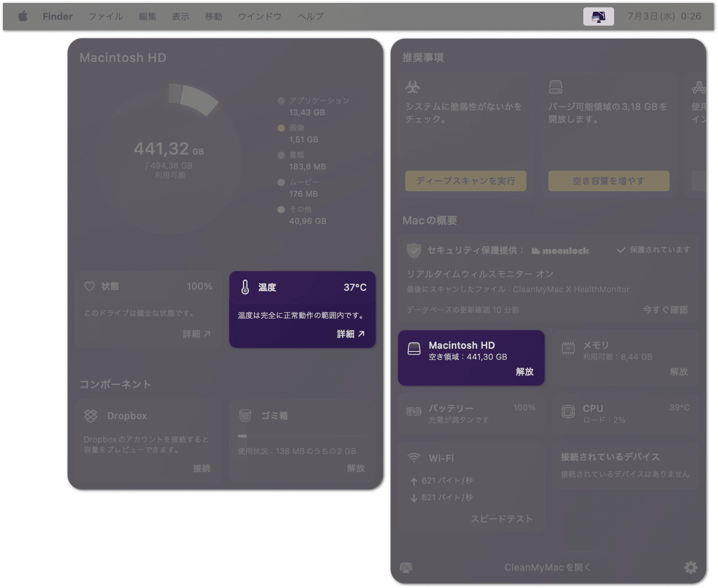This screenshot has height=588, width=718.
Task: Click the 画像 yellow legend dot
Action: (x=281, y=128)
